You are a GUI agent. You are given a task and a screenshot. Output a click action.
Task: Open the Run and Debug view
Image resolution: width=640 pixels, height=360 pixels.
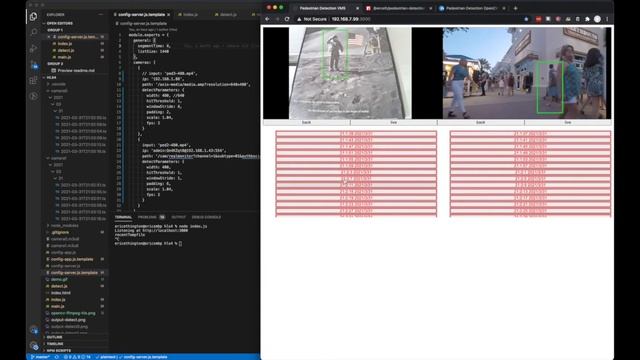33,48
